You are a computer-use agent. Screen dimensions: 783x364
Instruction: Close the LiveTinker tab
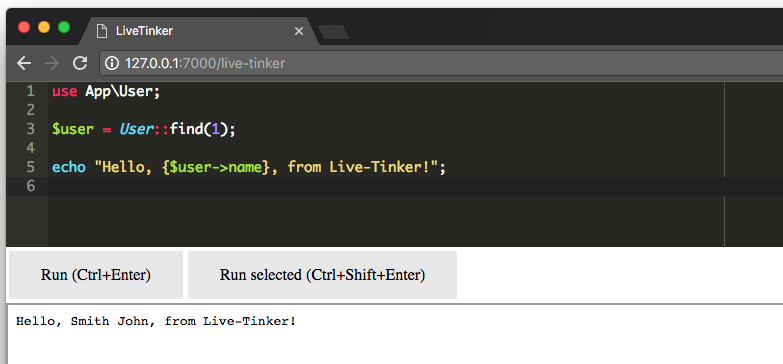299,31
